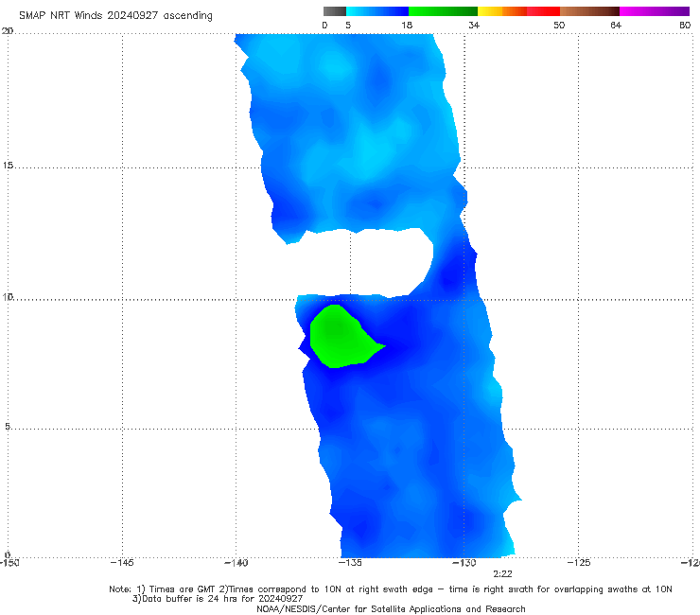700x615 pixels.
Task: Click the latitude label '20' at top
Action: [8, 30]
